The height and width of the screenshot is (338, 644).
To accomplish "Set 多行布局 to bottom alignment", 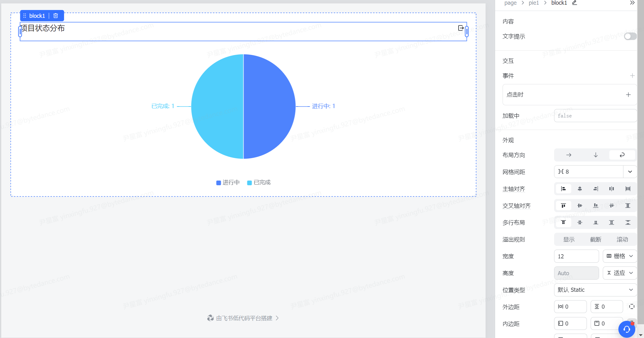I will (x=596, y=222).
